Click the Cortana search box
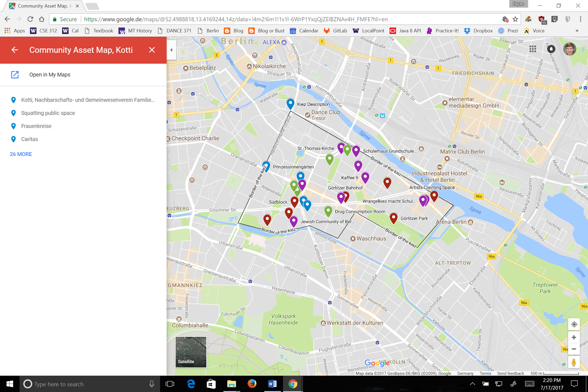Screen dimensions: 588x392 90,384
